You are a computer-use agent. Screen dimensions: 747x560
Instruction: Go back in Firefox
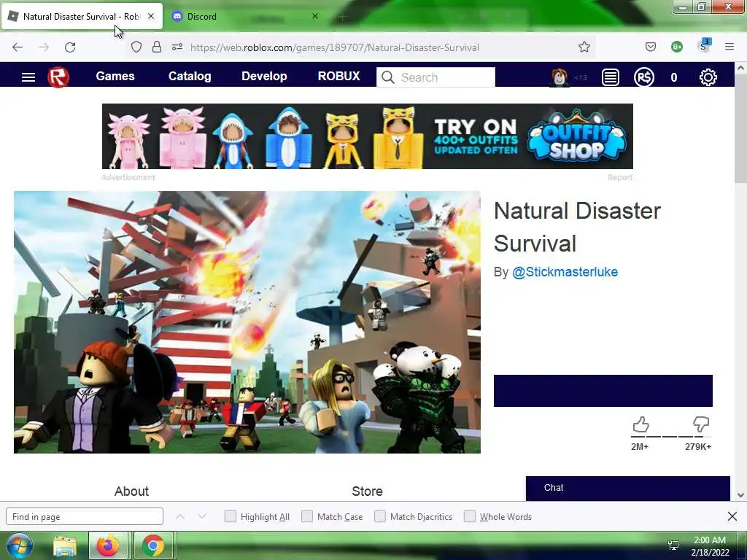[x=18, y=47]
